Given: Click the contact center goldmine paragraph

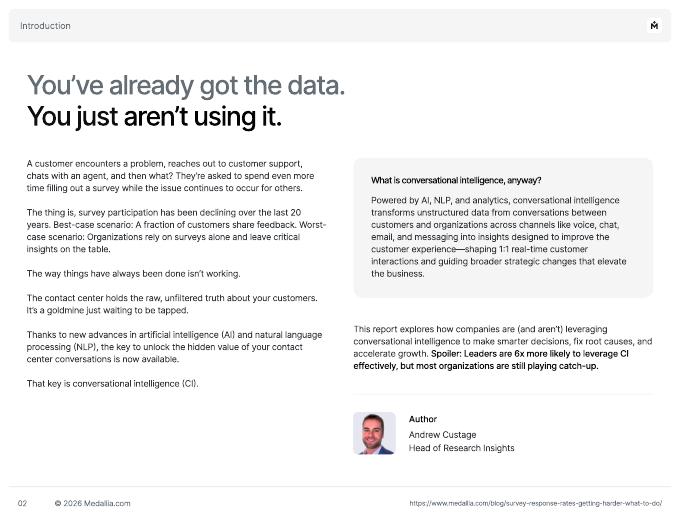Looking at the screenshot, I should (x=172, y=304).
